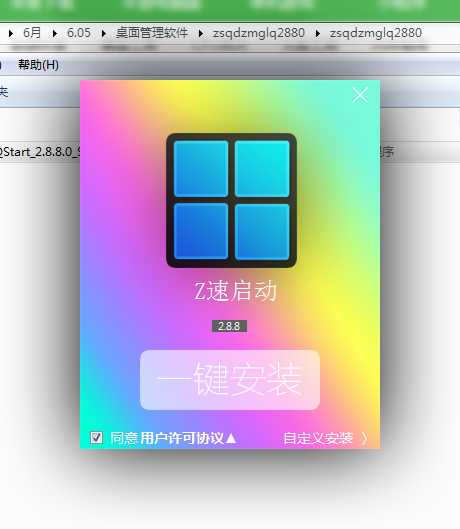This screenshot has height=529, width=460.
Task: Open the 帮助(H) menu in Explorer
Action: click(x=38, y=64)
